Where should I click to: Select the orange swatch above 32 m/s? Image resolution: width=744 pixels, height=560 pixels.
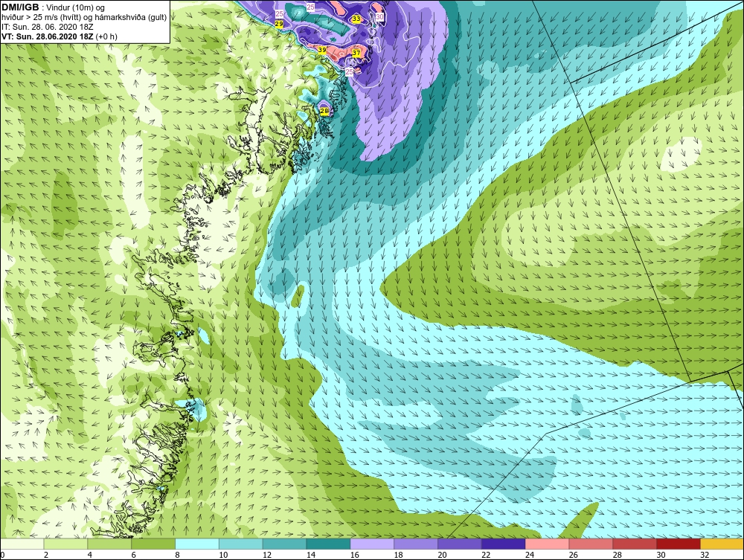coord(722,544)
